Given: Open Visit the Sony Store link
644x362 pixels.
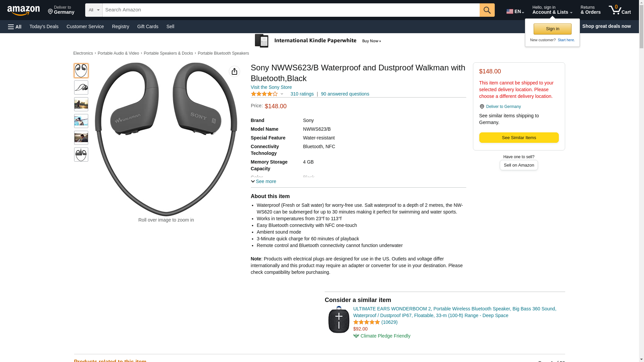Looking at the screenshot, I should 271,87.
